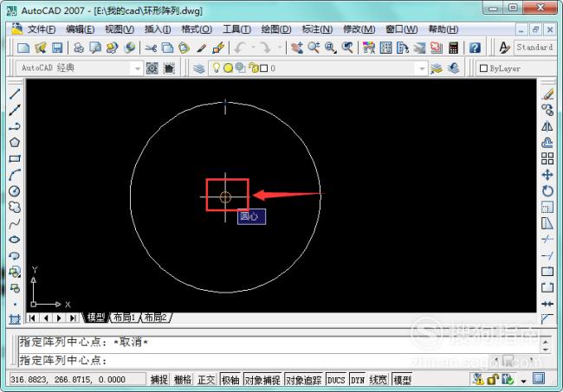Click the 模型 status bar button
Screen dimensions: 563x392
402,380
